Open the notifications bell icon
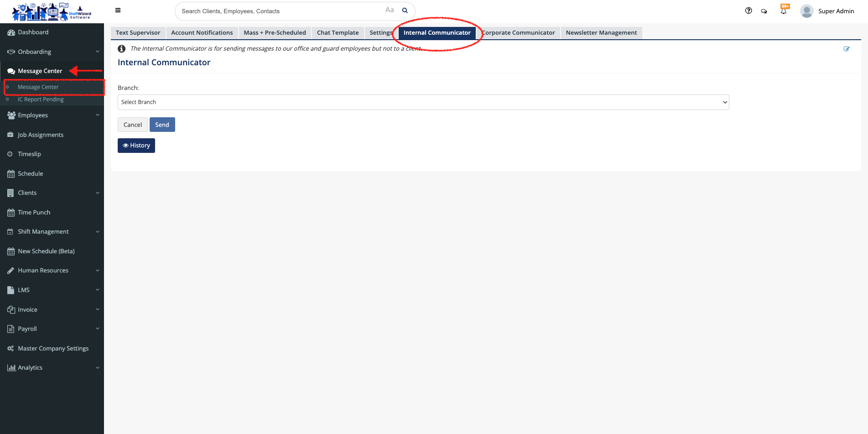The image size is (868, 434). (x=784, y=11)
